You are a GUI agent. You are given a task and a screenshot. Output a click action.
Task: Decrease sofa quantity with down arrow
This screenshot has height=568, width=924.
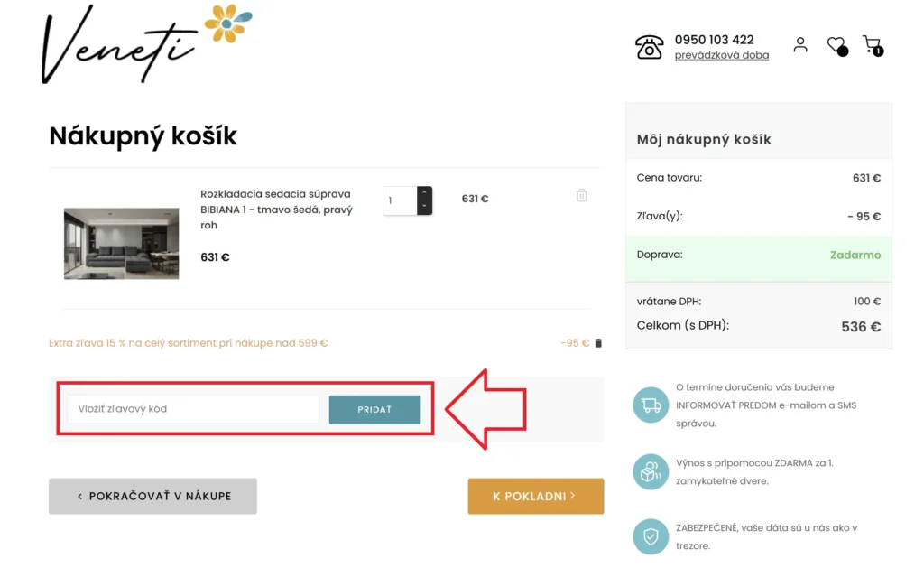coord(424,207)
